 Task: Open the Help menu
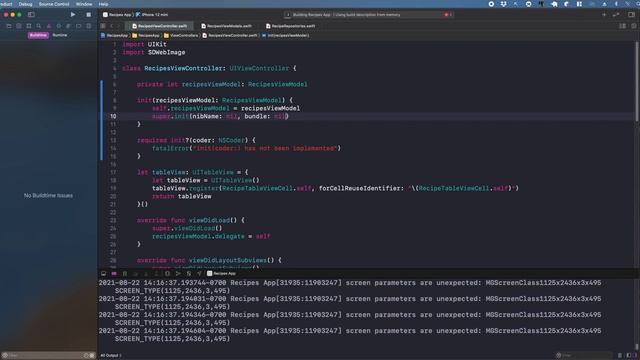(x=103, y=4)
